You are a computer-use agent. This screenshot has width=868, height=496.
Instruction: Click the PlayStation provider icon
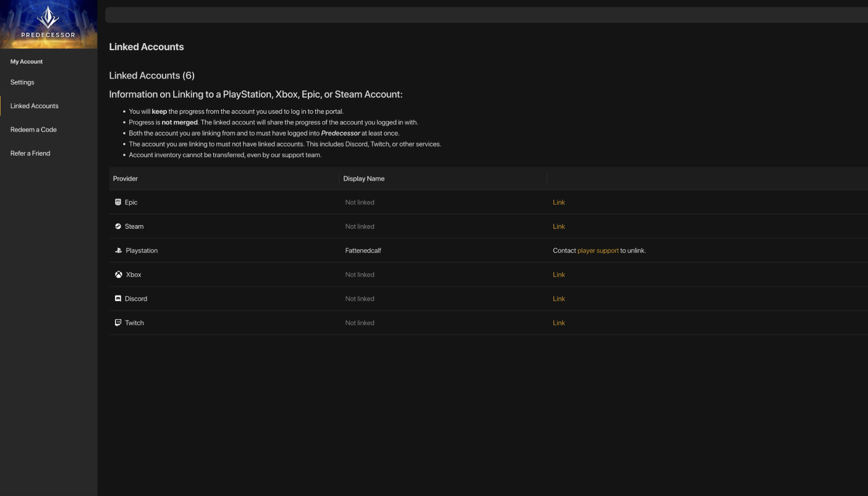[x=118, y=250]
